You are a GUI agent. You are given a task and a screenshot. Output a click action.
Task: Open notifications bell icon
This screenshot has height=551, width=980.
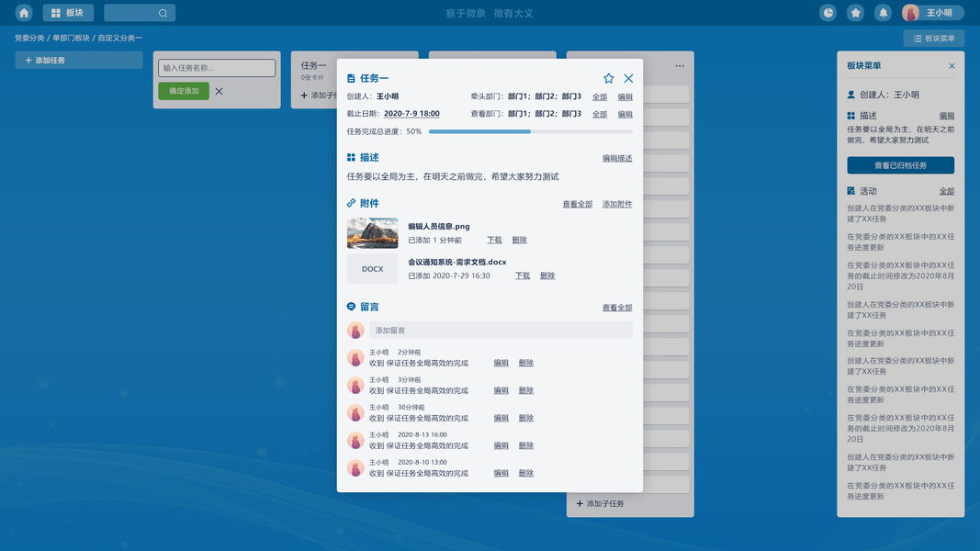click(883, 13)
